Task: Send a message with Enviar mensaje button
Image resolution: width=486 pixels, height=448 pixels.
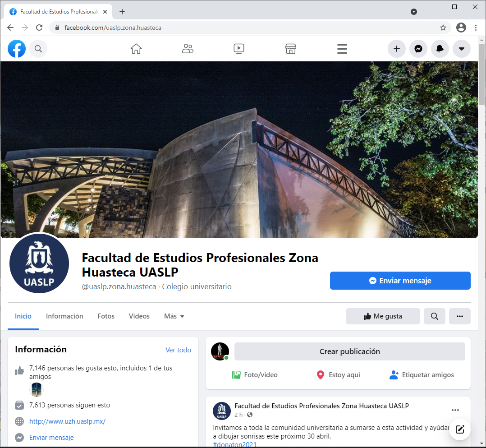Action: point(400,281)
